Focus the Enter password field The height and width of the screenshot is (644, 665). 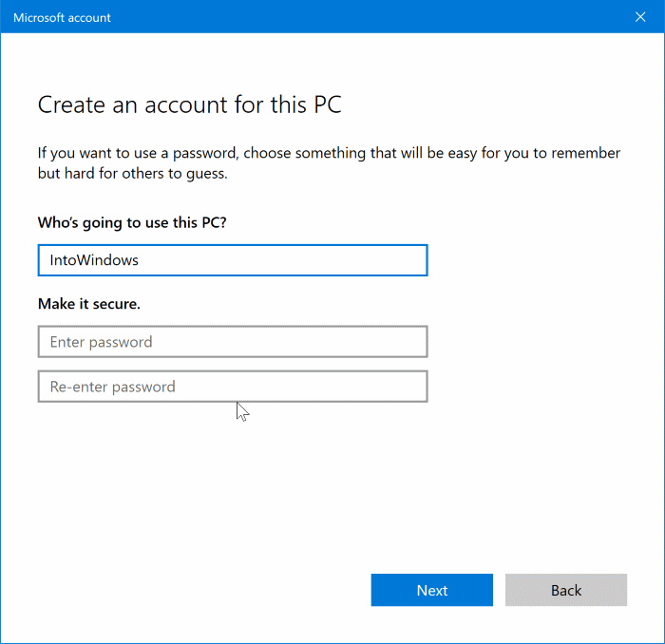[233, 342]
